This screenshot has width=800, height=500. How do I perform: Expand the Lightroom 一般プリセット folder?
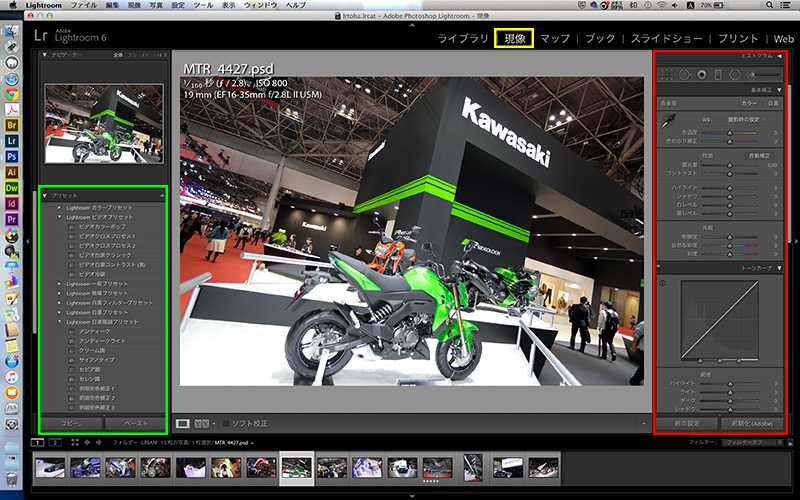[59, 284]
